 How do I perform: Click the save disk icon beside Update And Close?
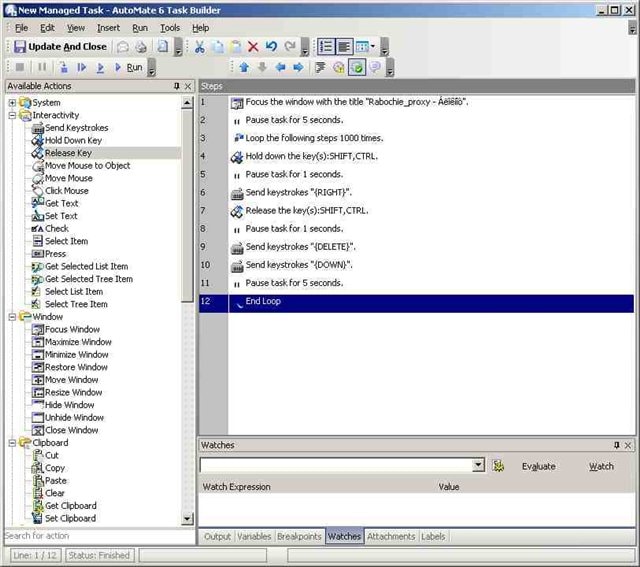(x=20, y=47)
